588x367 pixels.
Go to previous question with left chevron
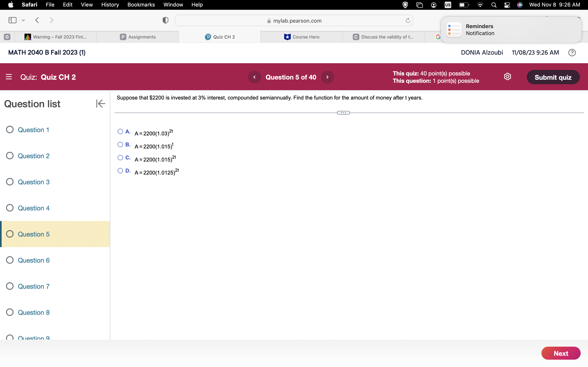tap(254, 77)
